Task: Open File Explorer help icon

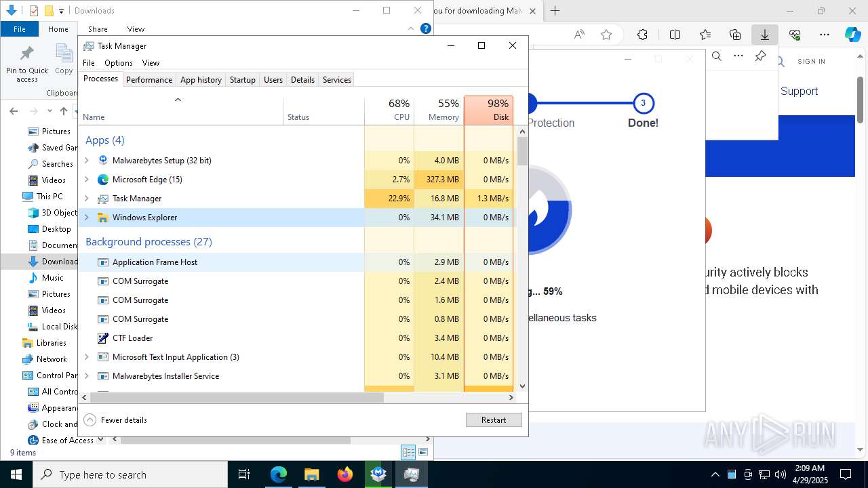Action: [426, 28]
